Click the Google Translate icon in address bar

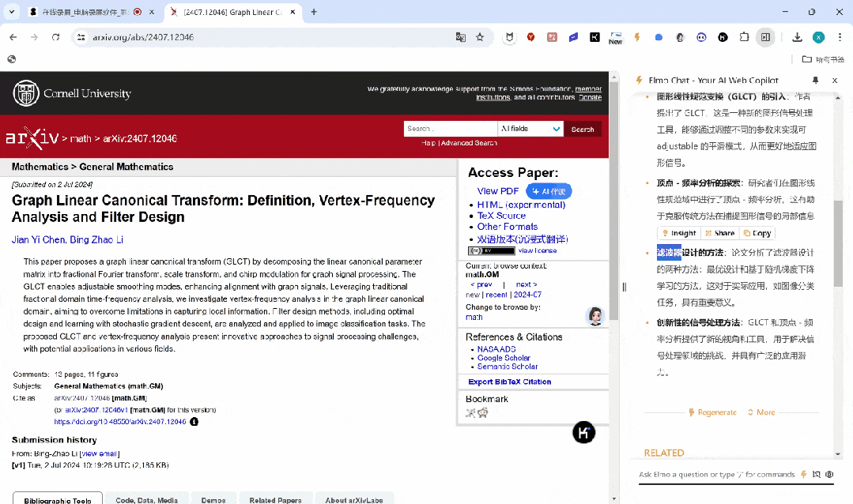(460, 37)
